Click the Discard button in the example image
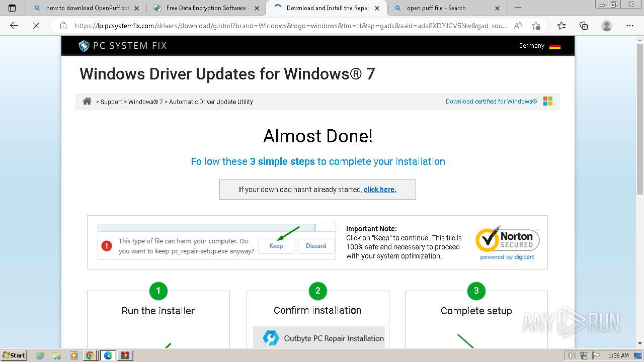The image size is (644, 362). pyautogui.click(x=316, y=246)
